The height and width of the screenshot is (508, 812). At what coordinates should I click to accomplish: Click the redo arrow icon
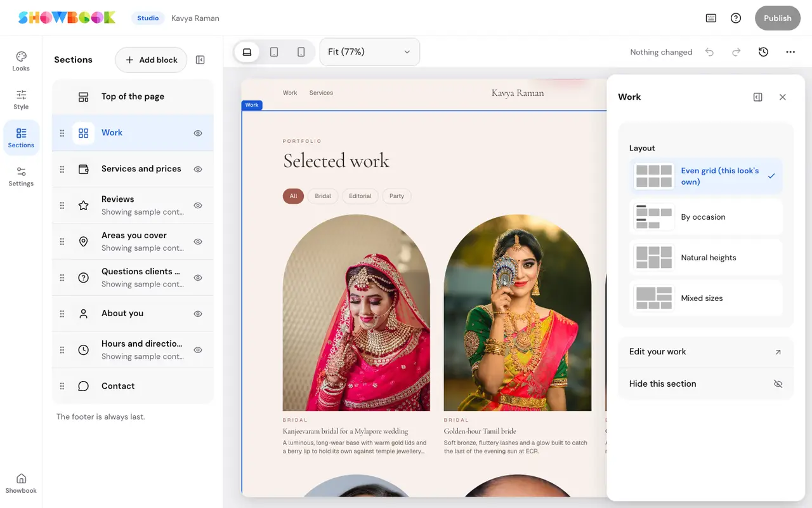coord(736,52)
